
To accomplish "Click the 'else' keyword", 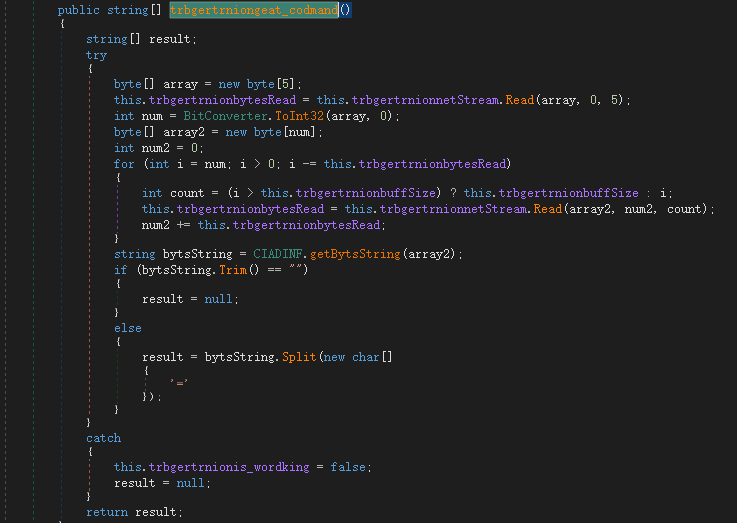I will 127,328.
